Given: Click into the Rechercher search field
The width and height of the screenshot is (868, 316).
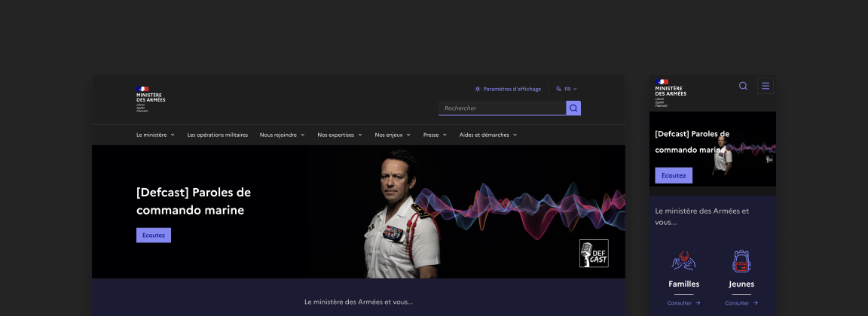Looking at the screenshot, I should [x=502, y=108].
